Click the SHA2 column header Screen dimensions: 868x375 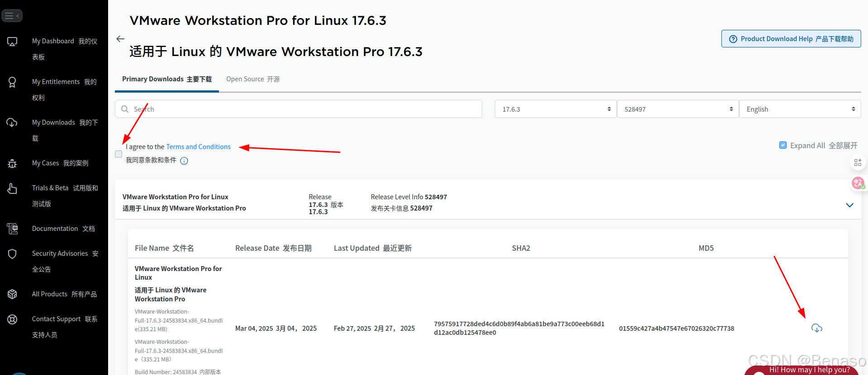point(521,248)
